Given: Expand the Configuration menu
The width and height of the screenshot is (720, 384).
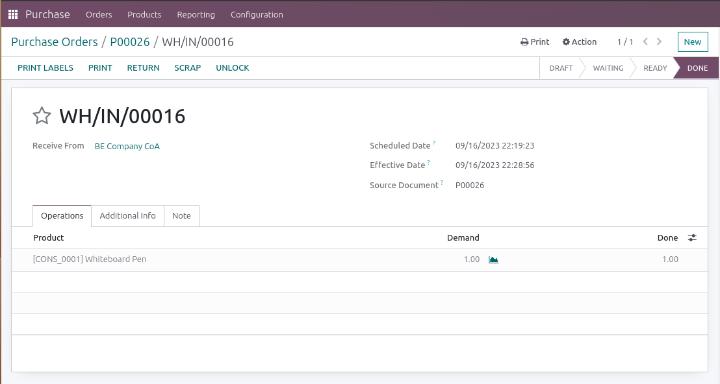Looking at the screenshot, I should (257, 15).
